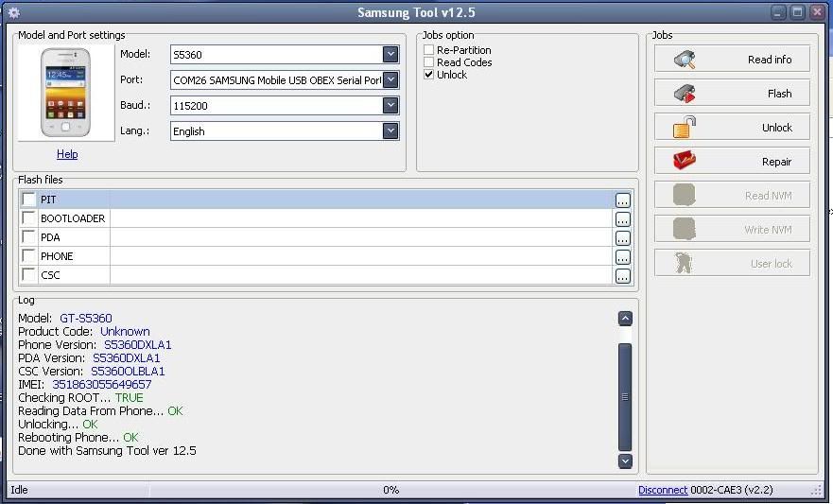Click the gear icon in title bar
Screen dimensions: 833x504
coord(14,12)
